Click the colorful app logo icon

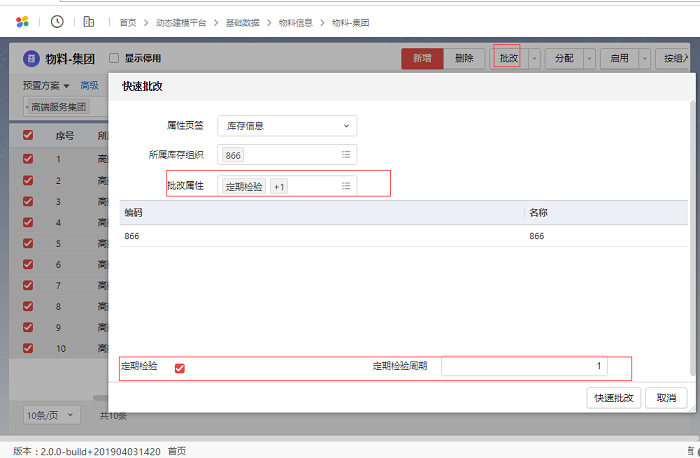pyautogui.click(x=22, y=22)
